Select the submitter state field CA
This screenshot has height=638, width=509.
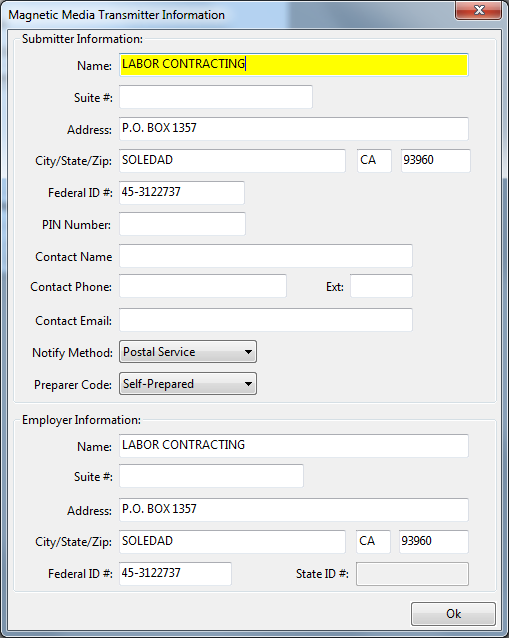[374, 161]
